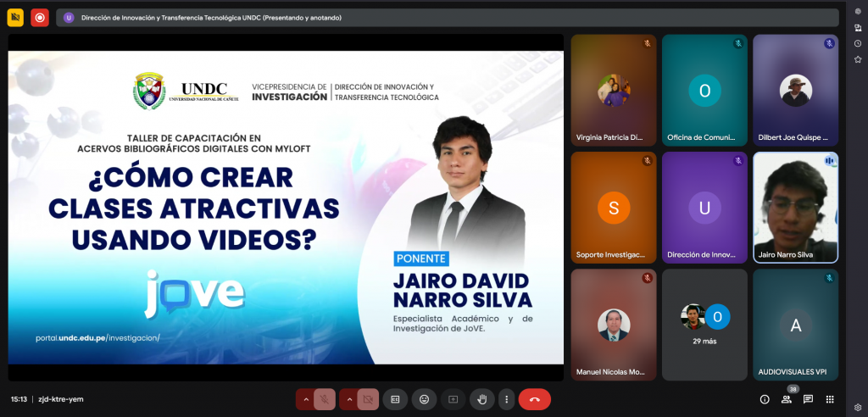Click the teal O avatar of Oficina de Comuni

[704, 91]
